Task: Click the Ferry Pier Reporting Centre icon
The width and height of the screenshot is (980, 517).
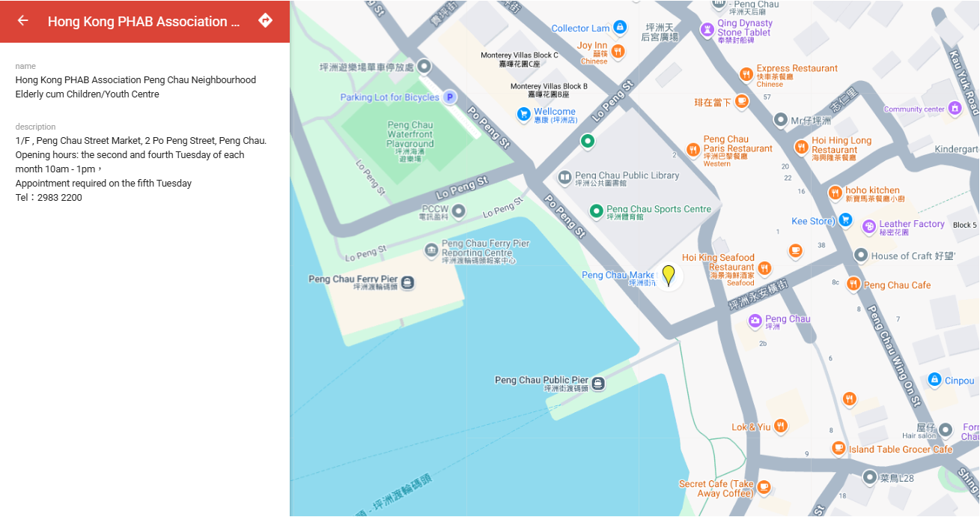Action: point(431,250)
